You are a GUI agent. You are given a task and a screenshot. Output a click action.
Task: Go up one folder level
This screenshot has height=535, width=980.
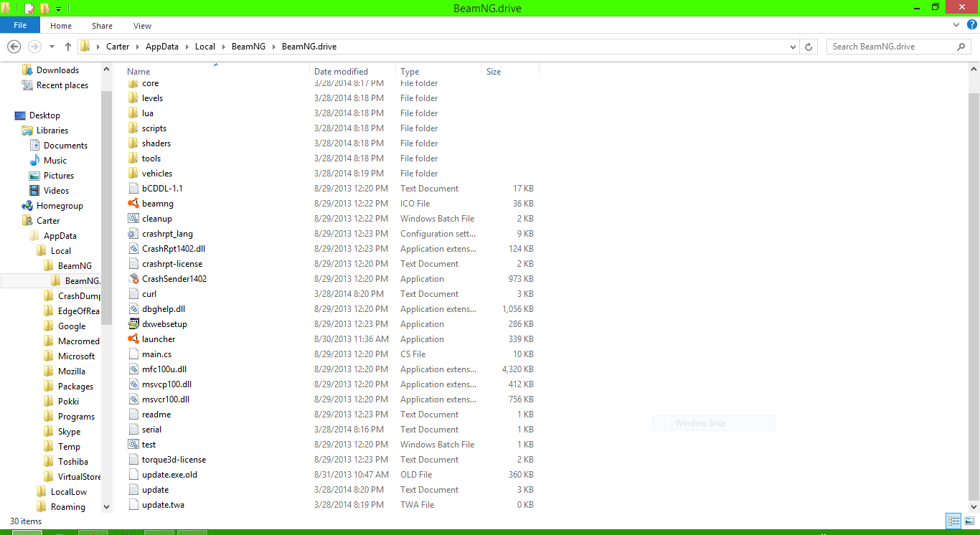[68, 47]
